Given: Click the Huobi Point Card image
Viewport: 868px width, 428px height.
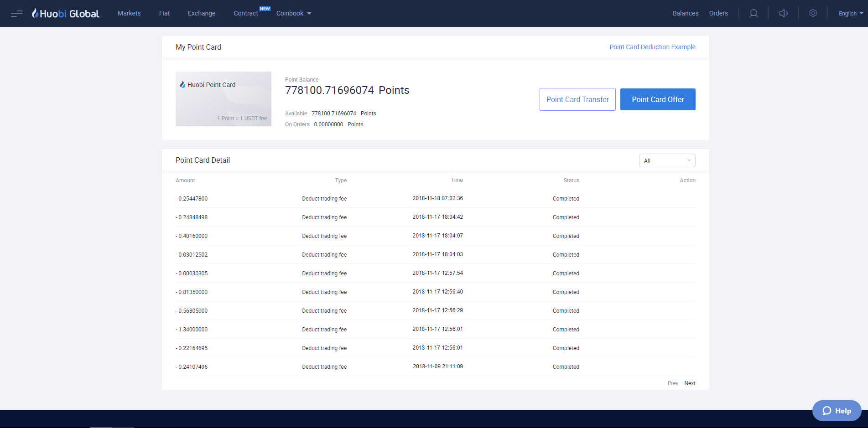Looking at the screenshot, I should (223, 99).
